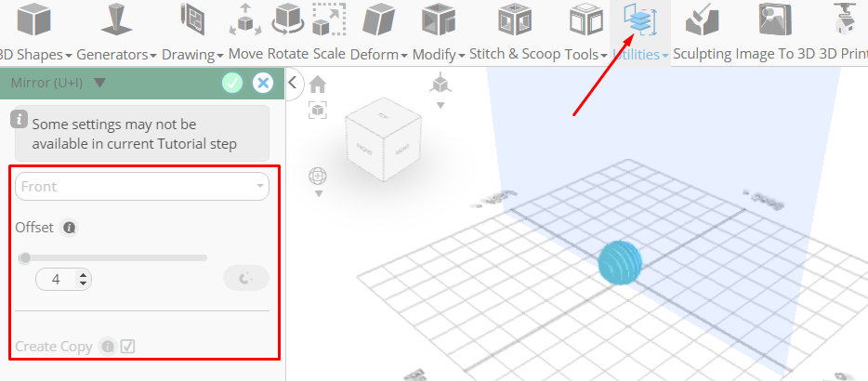Collapse the left panel with arrow

point(294,83)
